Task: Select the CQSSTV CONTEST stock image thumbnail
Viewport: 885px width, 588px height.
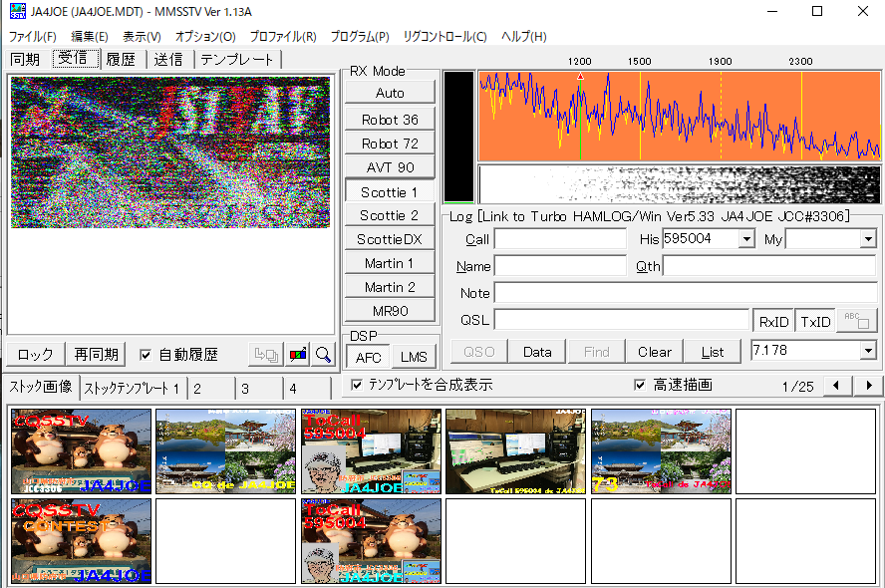Action: (82, 541)
